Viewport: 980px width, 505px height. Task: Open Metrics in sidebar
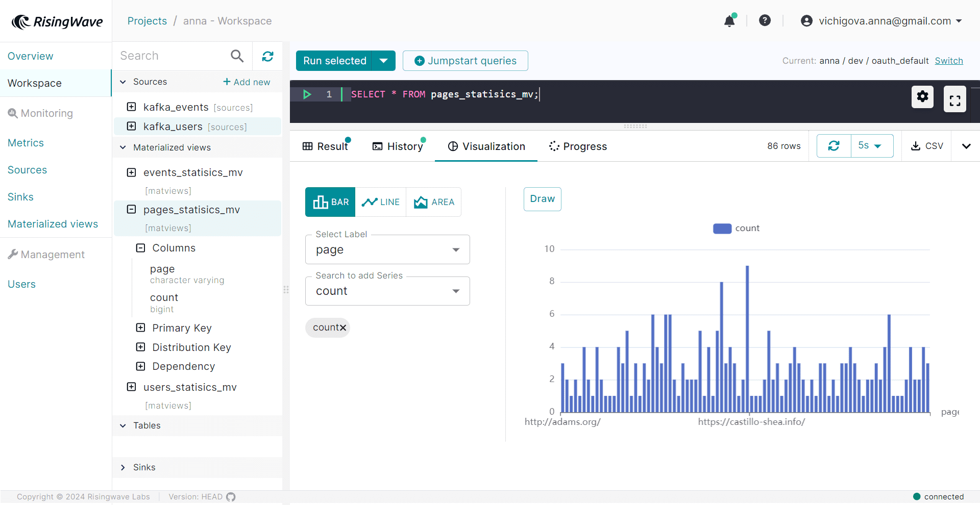pos(26,143)
